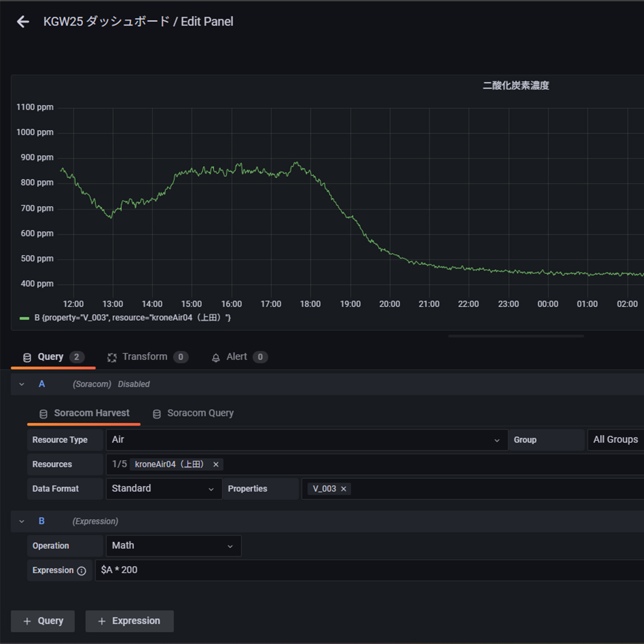Click the add Expression button
Viewport: 644px width, 644px height.
coord(130,621)
